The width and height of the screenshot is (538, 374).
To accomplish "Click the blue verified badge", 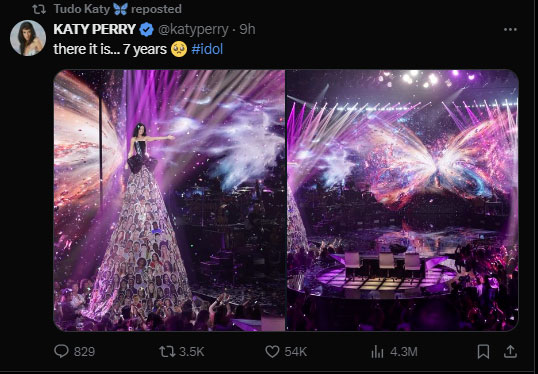I will (147, 30).
